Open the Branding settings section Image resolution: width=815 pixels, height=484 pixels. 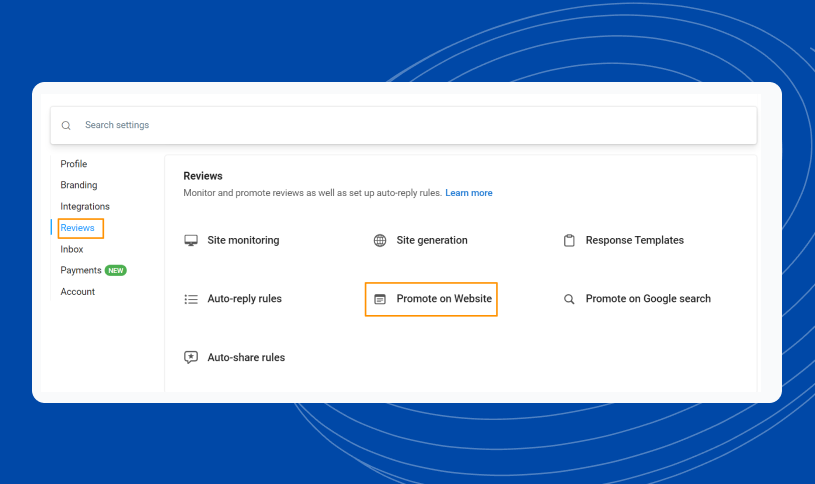[79, 185]
